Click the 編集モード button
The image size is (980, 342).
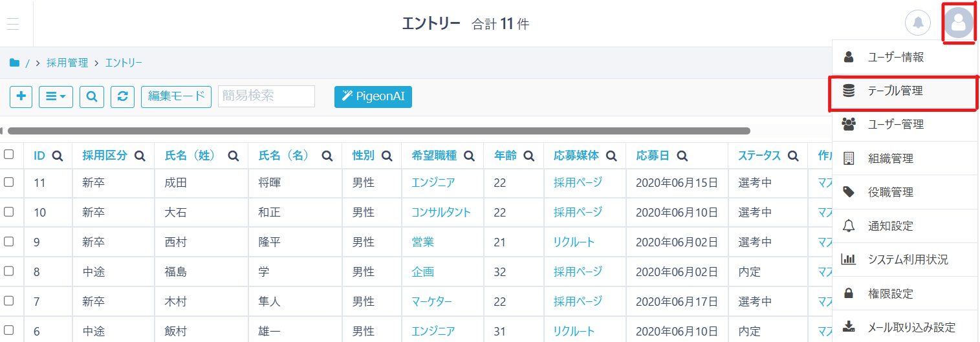(x=176, y=96)
